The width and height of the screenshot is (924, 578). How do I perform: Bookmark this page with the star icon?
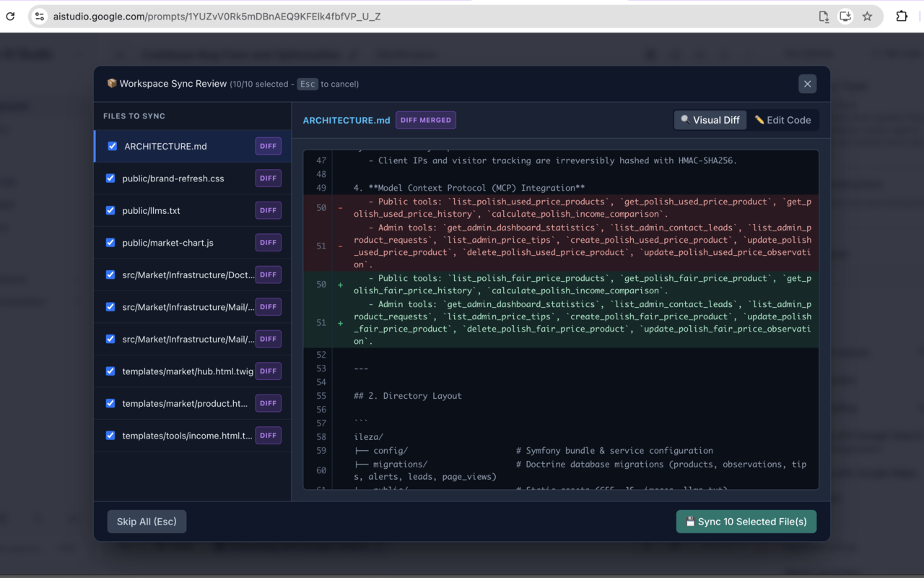867,16
